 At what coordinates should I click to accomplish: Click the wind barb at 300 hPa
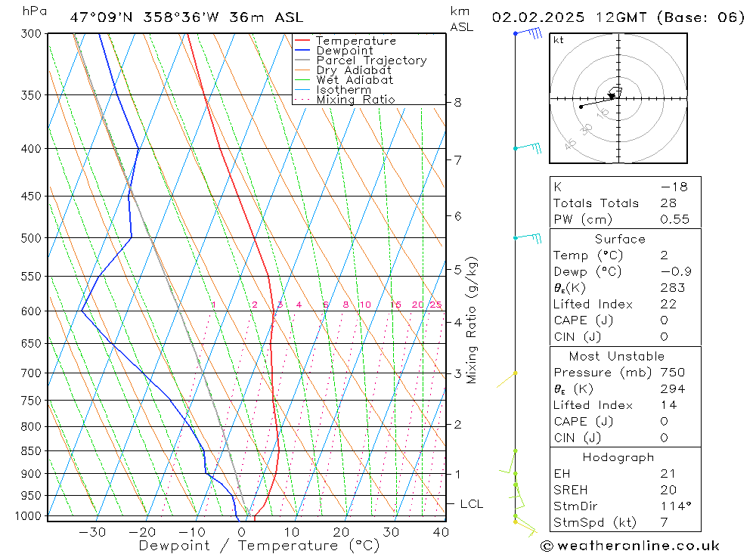pyautogui.click(x=528, y=33)
